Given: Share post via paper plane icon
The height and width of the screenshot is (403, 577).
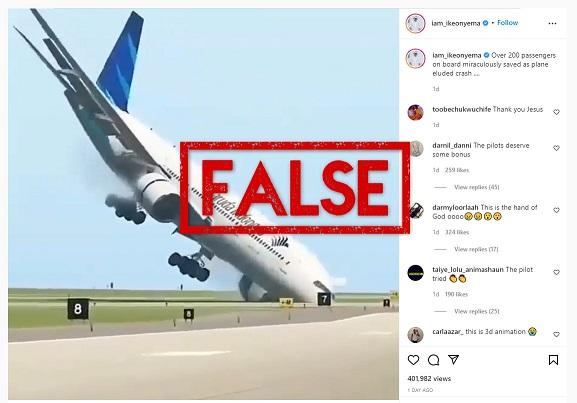Looking at the screenshot, I should (454, 360).
